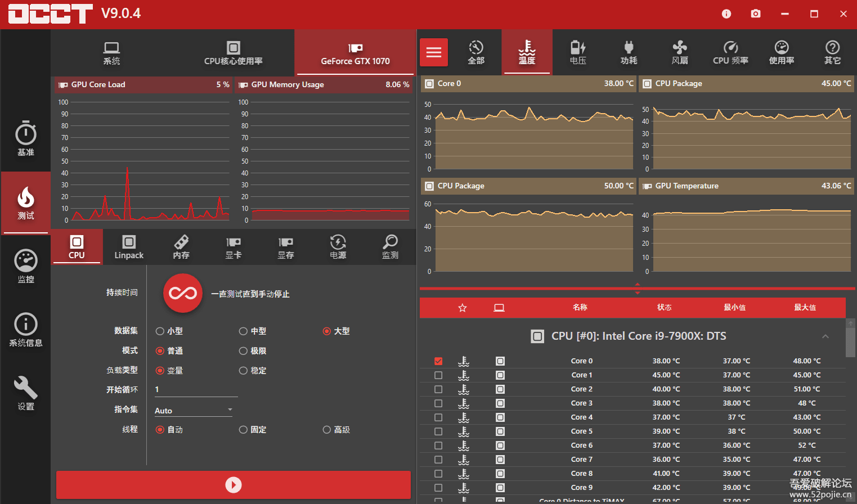Open 系统信息 from the left sidebar
Viewport: 857px width, 504px height.
pos(25,329)
